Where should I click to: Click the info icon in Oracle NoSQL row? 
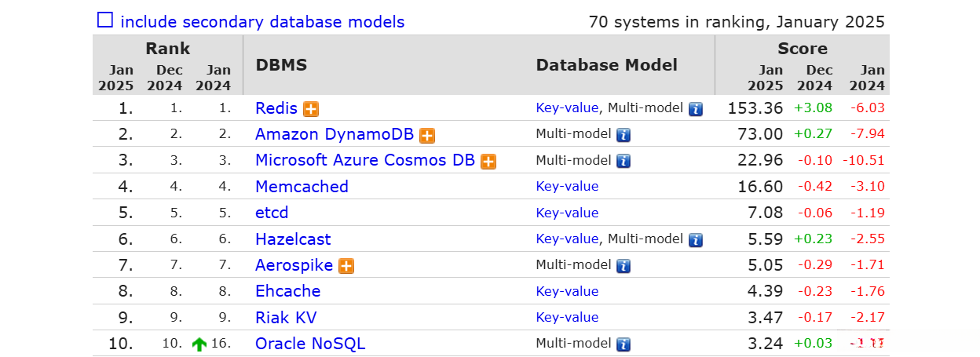(623, 344)
